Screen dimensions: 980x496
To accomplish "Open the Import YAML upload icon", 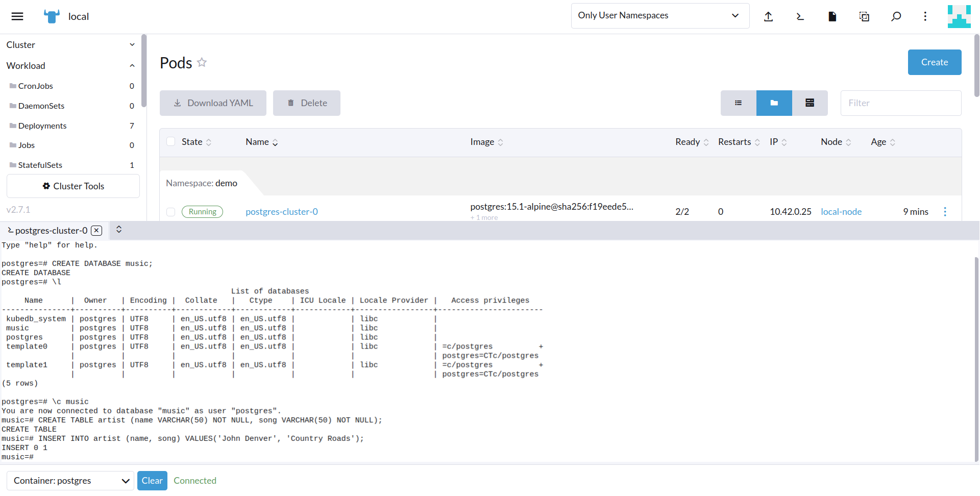I will point(769,16).
